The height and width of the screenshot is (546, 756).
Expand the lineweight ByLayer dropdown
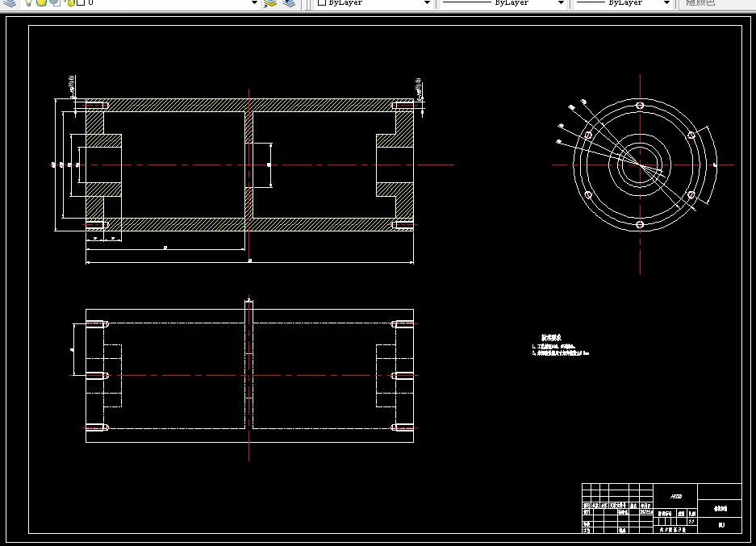coord(666,3)
